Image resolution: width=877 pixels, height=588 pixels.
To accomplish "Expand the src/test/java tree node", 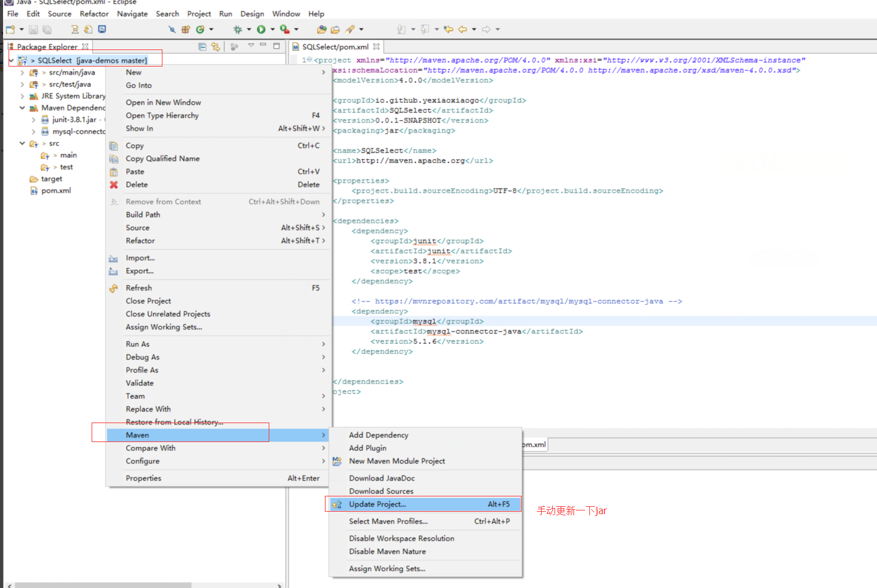I will (x=23, y=84).
